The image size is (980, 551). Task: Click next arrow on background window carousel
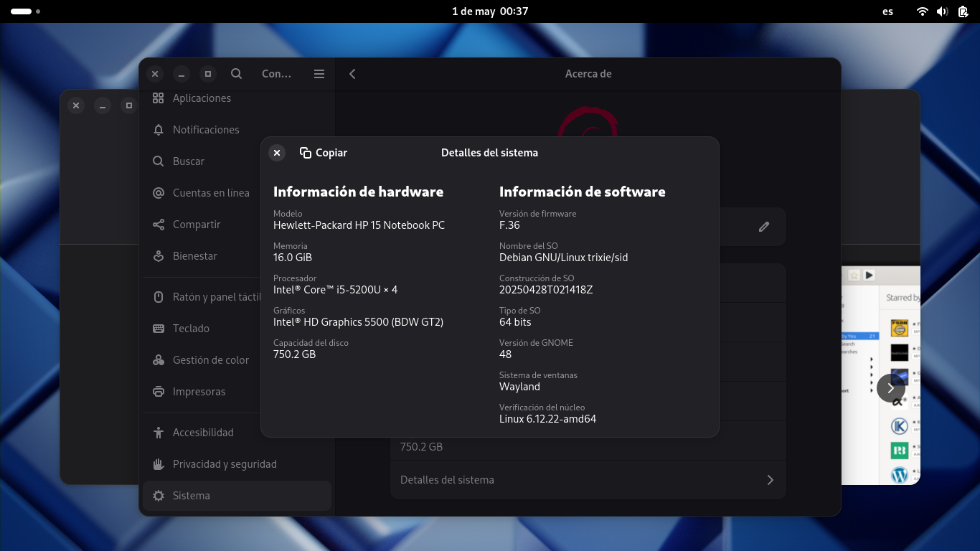pos(890,387)
